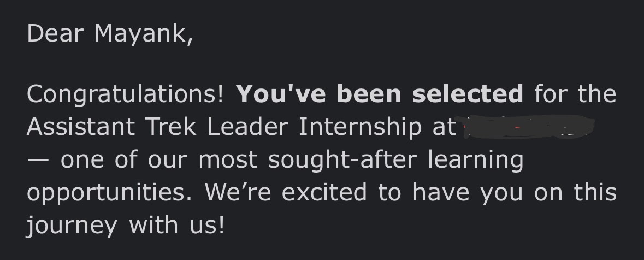The image size is (644, 260).
Task: Click the bold word "selected"
Action: click(468, 94)
